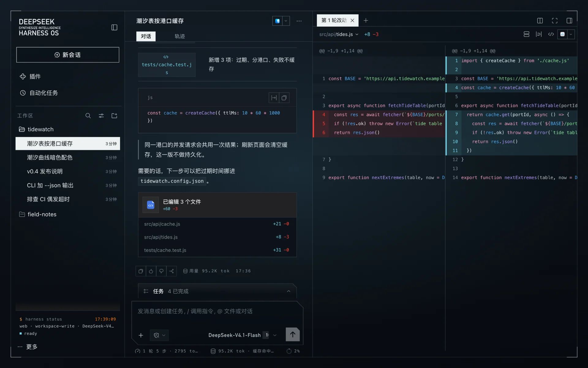Open tests/cache.test.js in edited files

click(x=217, y=250)
